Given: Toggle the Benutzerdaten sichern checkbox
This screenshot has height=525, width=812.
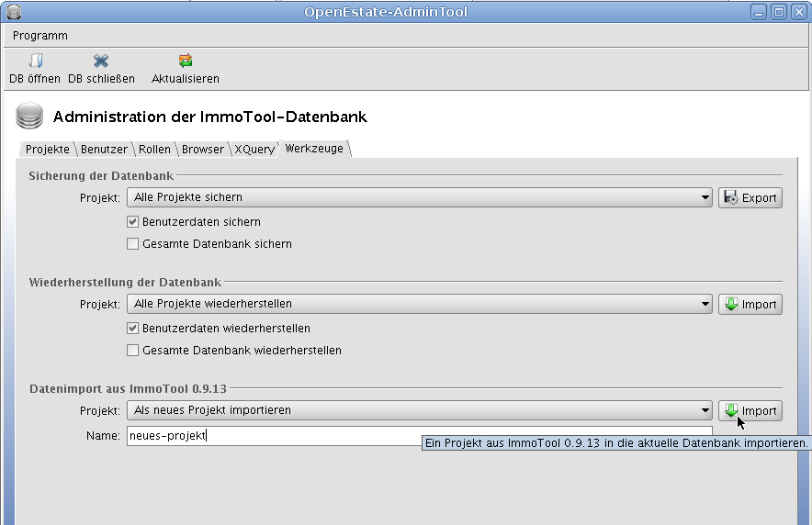Looking at the screenshot, I should pos(133,222).
